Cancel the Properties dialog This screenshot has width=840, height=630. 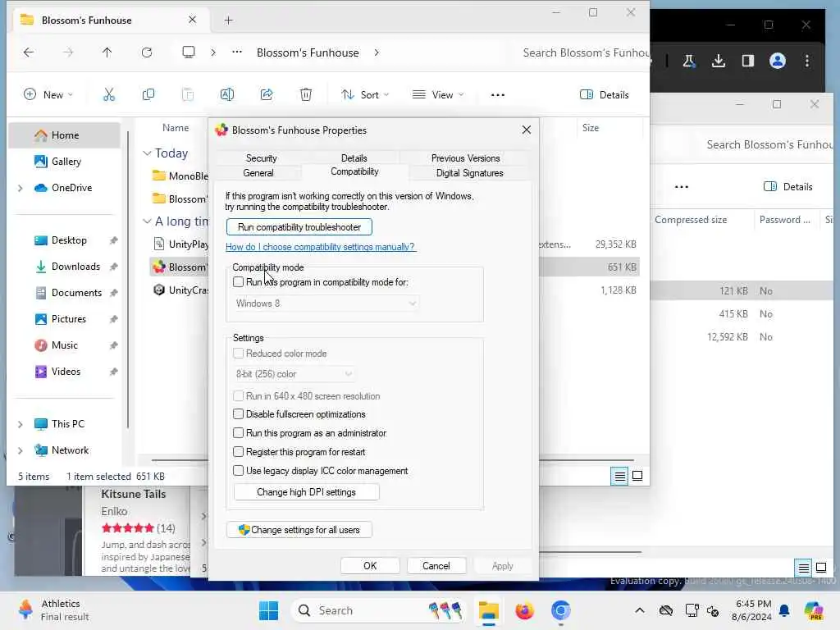tap(436, 566)
